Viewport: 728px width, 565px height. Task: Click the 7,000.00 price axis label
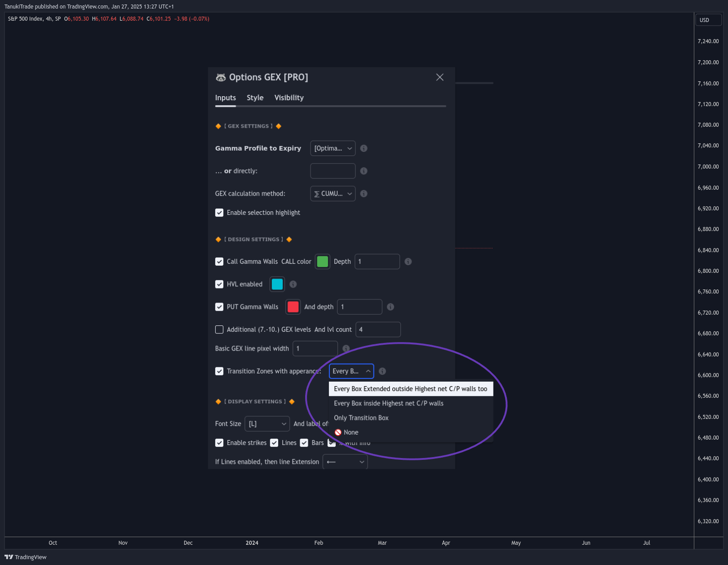click(708, 167)
